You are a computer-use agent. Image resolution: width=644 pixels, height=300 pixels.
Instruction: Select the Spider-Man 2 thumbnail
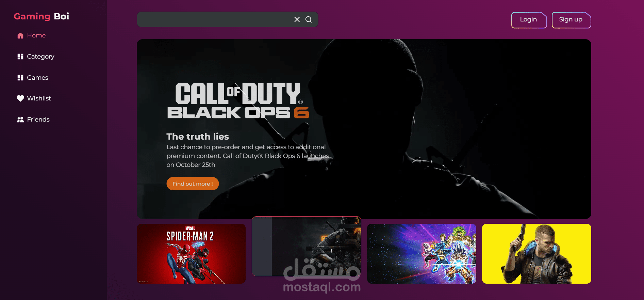(191, 254)
